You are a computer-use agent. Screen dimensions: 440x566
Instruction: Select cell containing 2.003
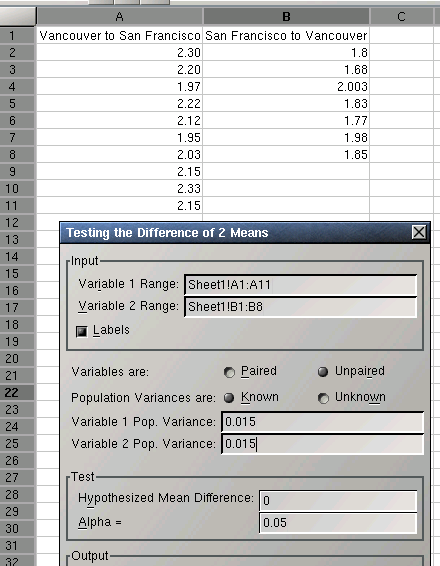286,87
